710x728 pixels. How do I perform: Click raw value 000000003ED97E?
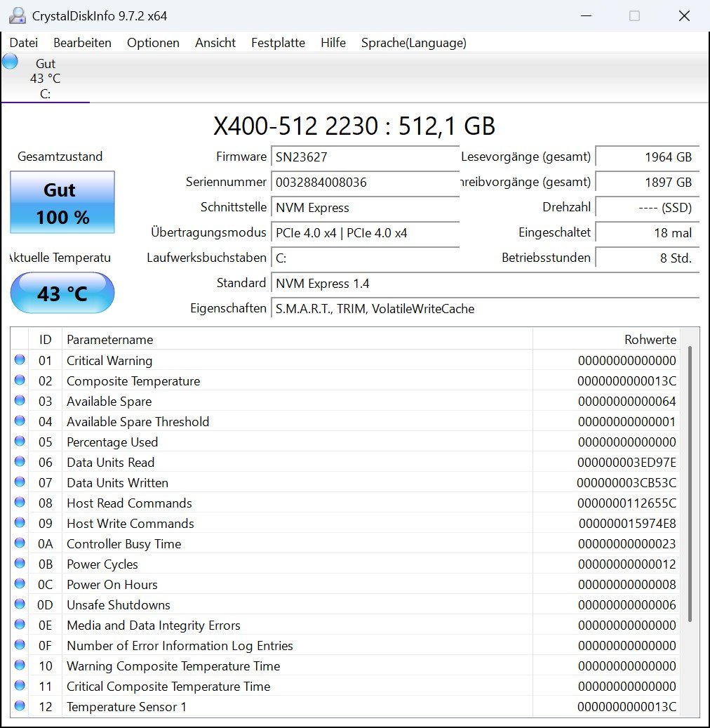(x=627, y=463)
